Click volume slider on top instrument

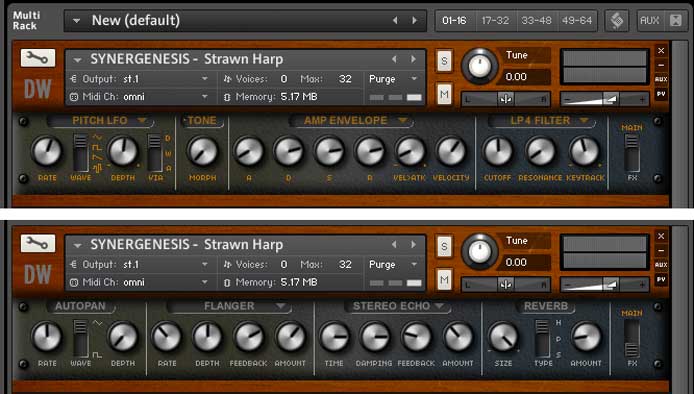(604, 99)
